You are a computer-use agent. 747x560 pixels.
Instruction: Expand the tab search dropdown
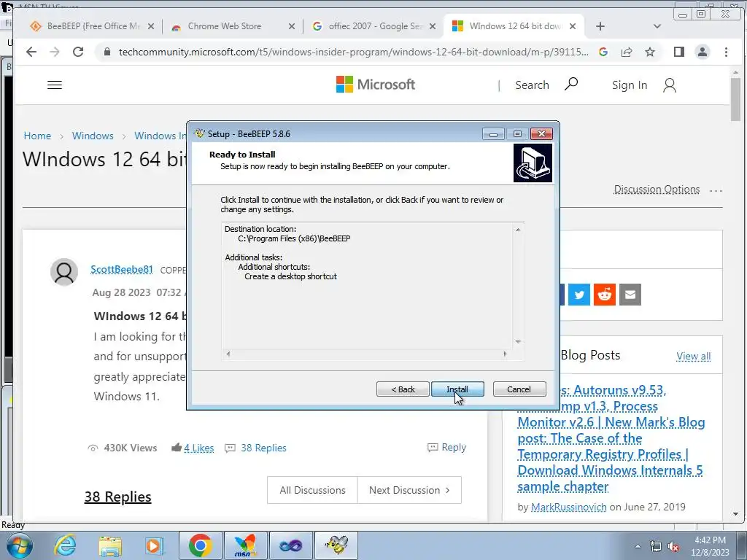(657, 27)
